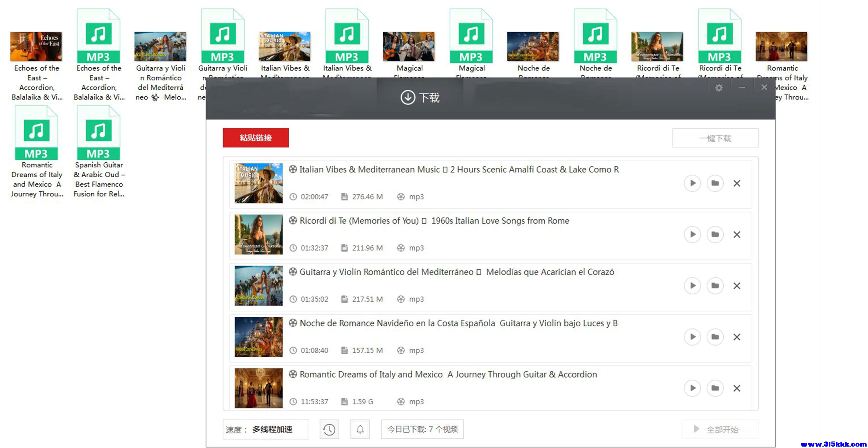
Task: Select Echoes of the East image thumbnail
Action: pyautogui.click(x=36, y=46)
